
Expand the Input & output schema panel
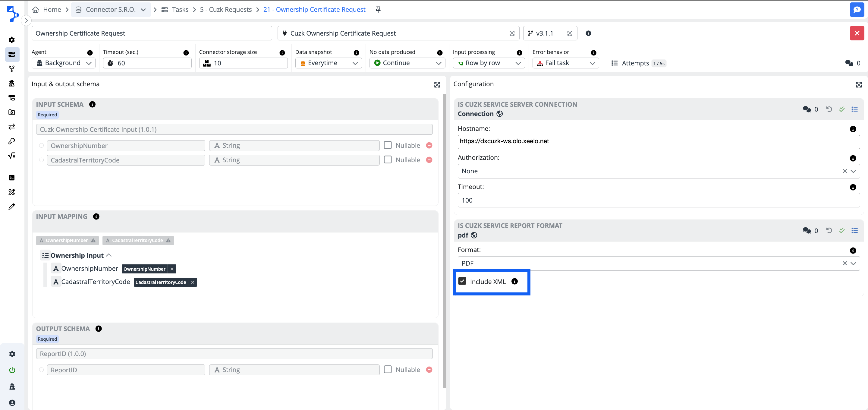437,85
